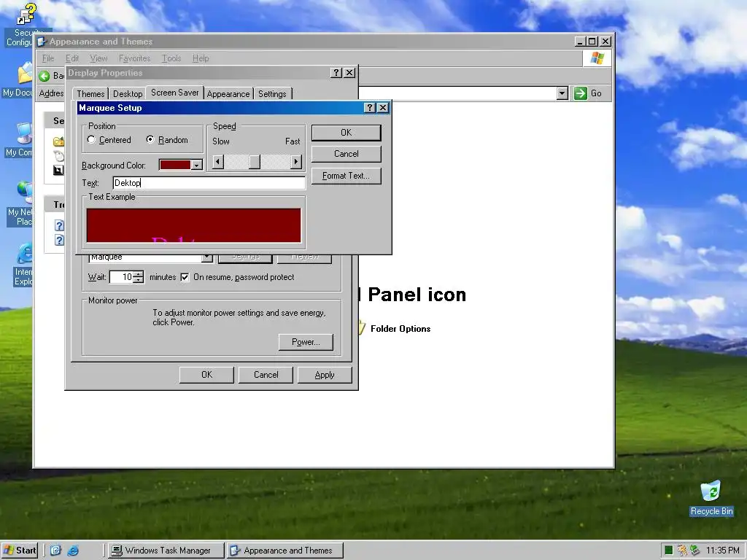Click the upper help icon in the side panel

[59, 225]
